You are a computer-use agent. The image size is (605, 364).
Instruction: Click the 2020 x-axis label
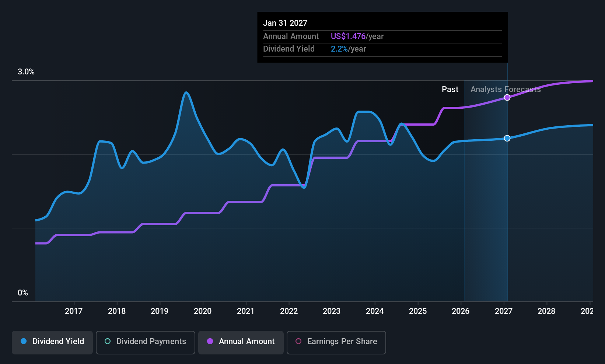coord(203,311)
